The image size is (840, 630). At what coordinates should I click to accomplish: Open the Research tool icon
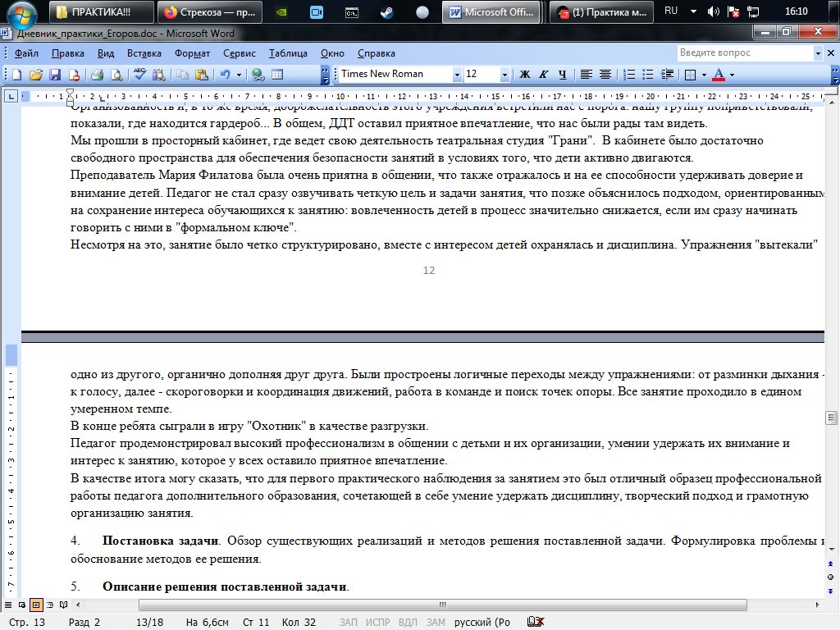(158, 75)
